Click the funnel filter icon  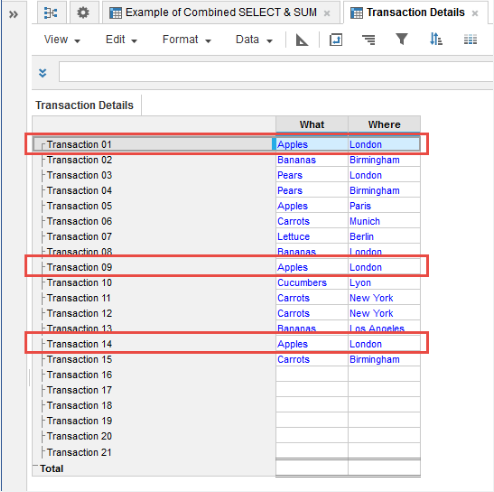pyautogui.click(x=402, y=39)
